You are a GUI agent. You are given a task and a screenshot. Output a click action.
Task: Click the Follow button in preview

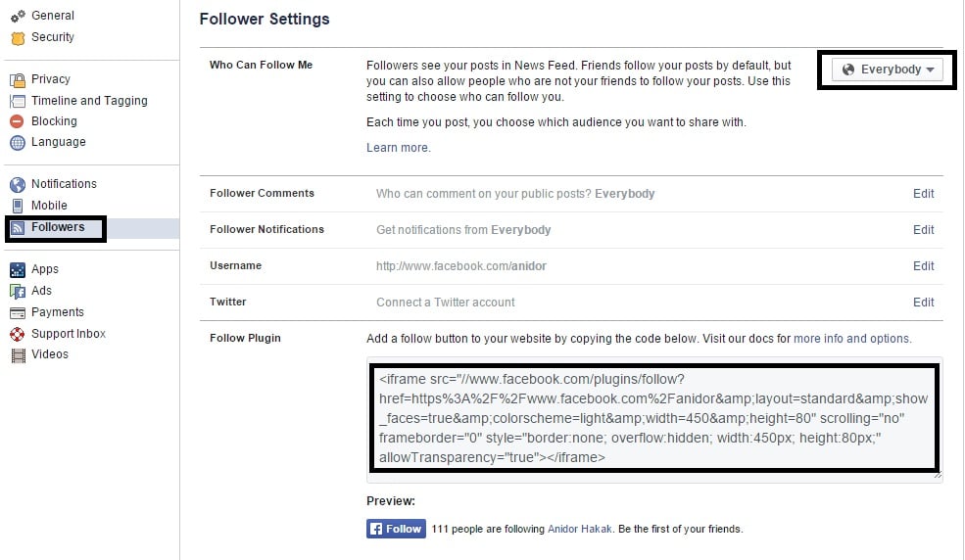(397, 529)
